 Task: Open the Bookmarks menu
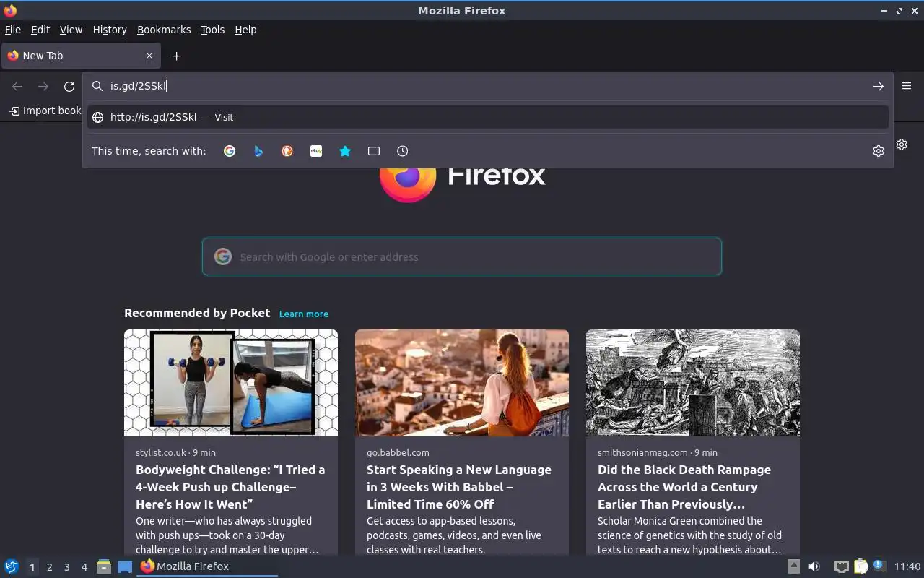164,30
